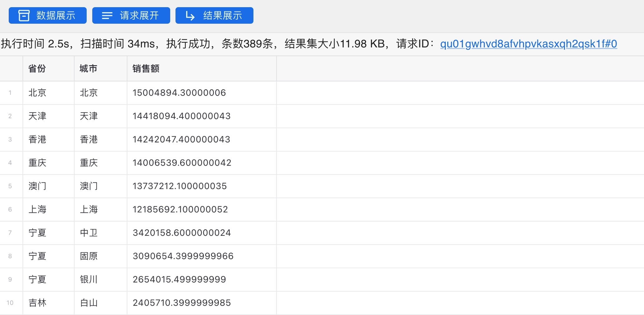Click row number 1 beside 北京
Screen dimensions: 644x315
[x=11, y=93]
